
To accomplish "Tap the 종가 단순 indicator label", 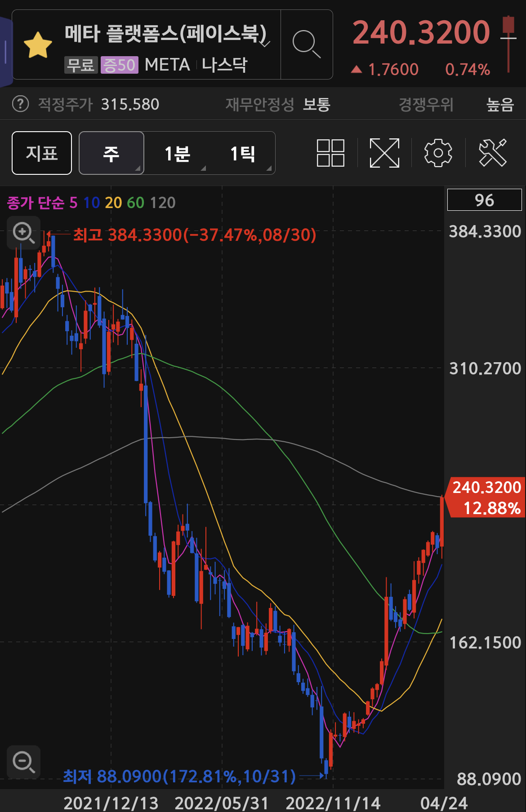I will point(36,203).
